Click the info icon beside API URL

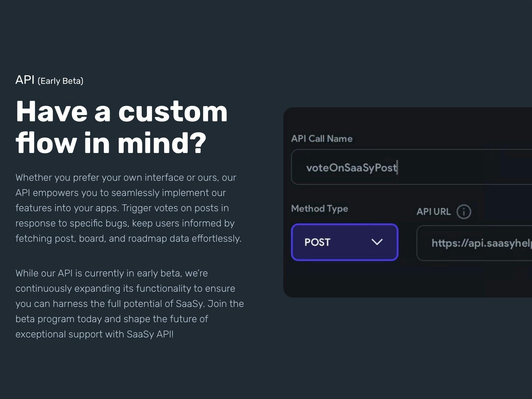point(464,212)
